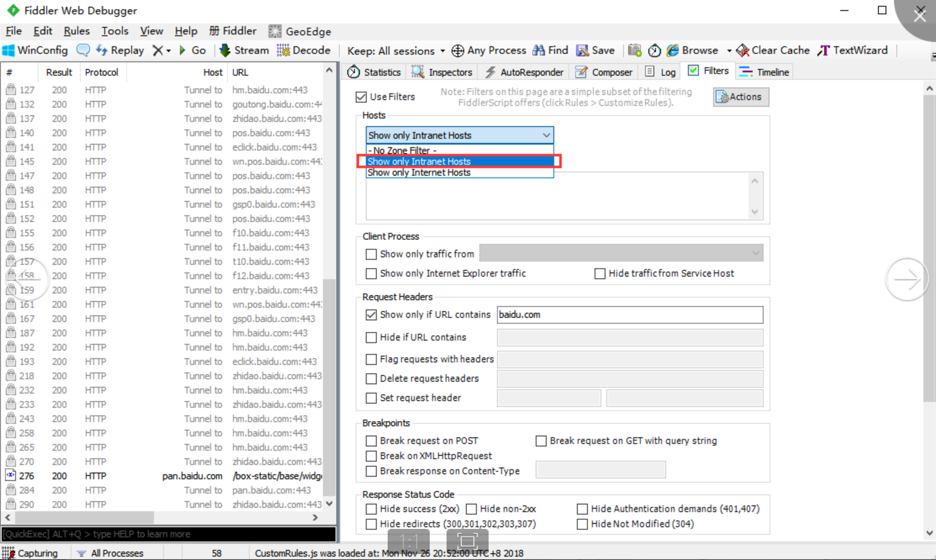Open the TextWizard tool
Viewport: 936px width, 560px height.
[x=853, y=50]
